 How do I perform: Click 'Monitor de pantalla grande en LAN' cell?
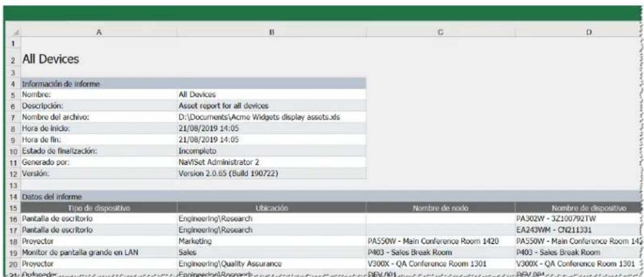pyautogui.click(x=98, y=253)
